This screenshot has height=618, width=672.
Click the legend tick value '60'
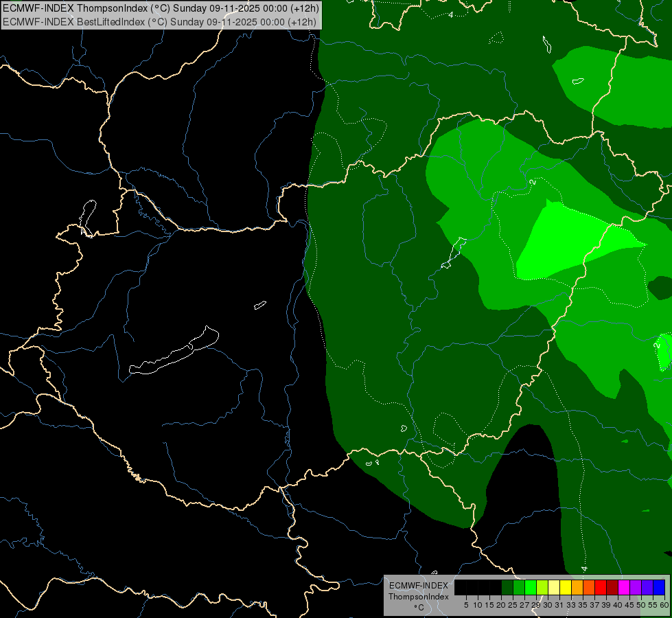(664, 605)
